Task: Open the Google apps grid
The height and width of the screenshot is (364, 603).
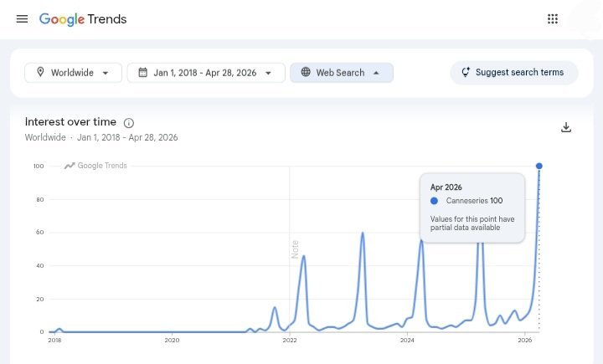Action: click(x=553, y=19)
